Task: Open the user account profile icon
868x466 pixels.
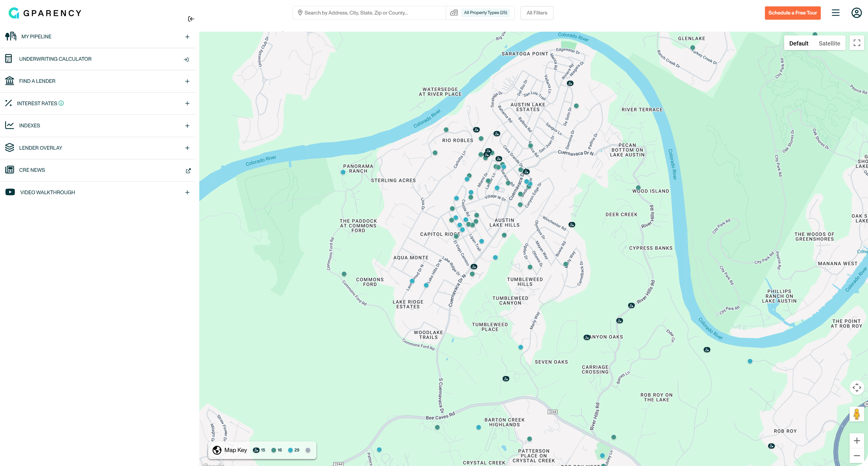Action: tap(856, 13)
